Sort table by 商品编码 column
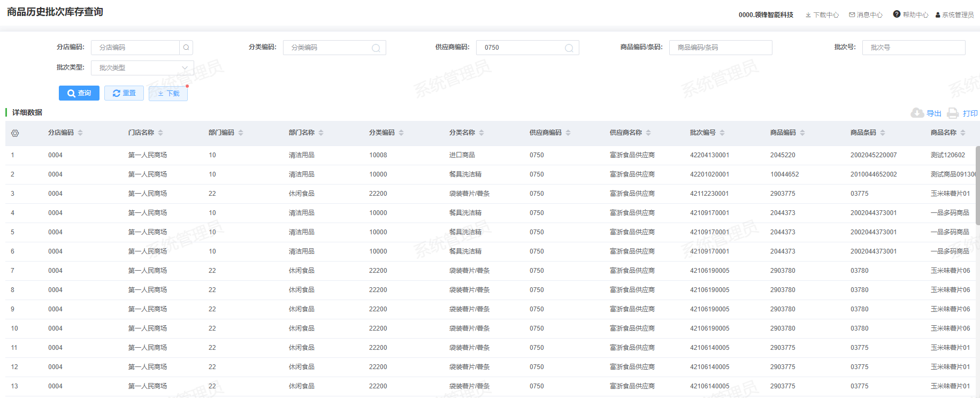 pyautogui.click(x=802, y=133)
